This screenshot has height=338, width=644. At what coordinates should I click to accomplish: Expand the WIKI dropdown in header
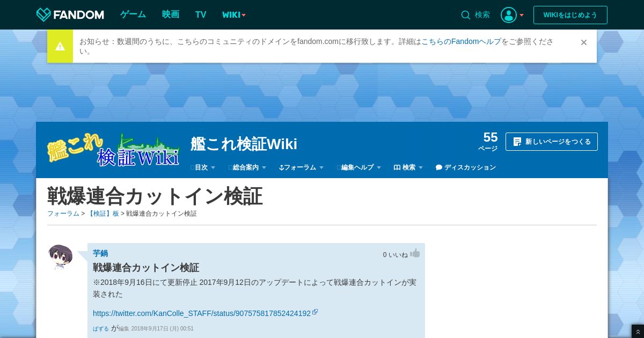pos(234,15)
